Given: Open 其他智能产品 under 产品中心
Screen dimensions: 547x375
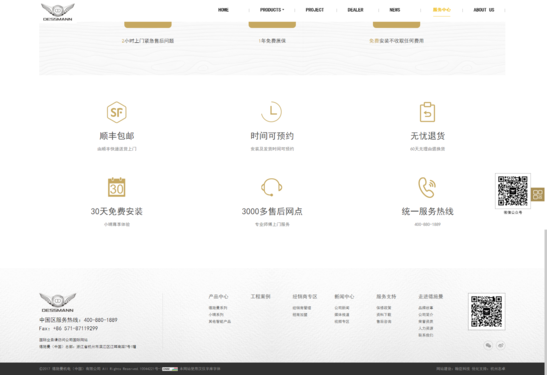Looking at the screenshot, I should [x=219, y=321].
